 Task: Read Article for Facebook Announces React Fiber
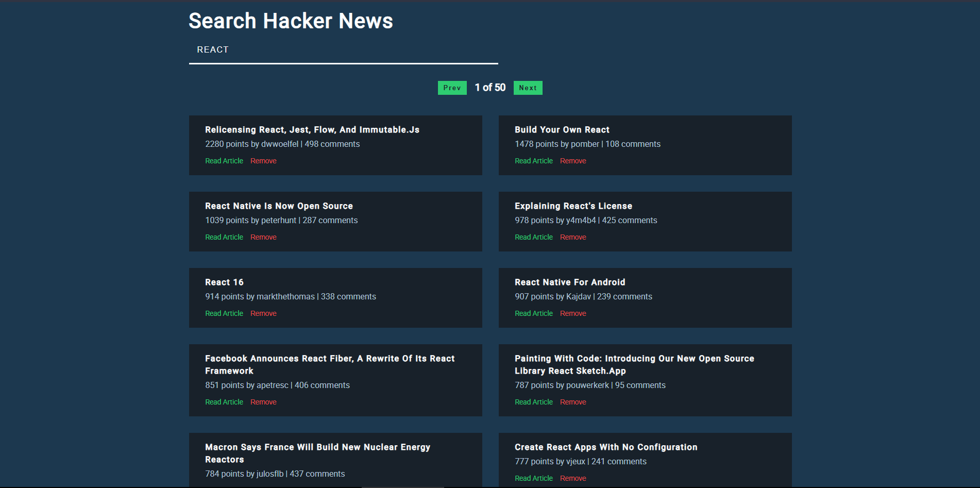pyautogui.click(x=224, y=402)
